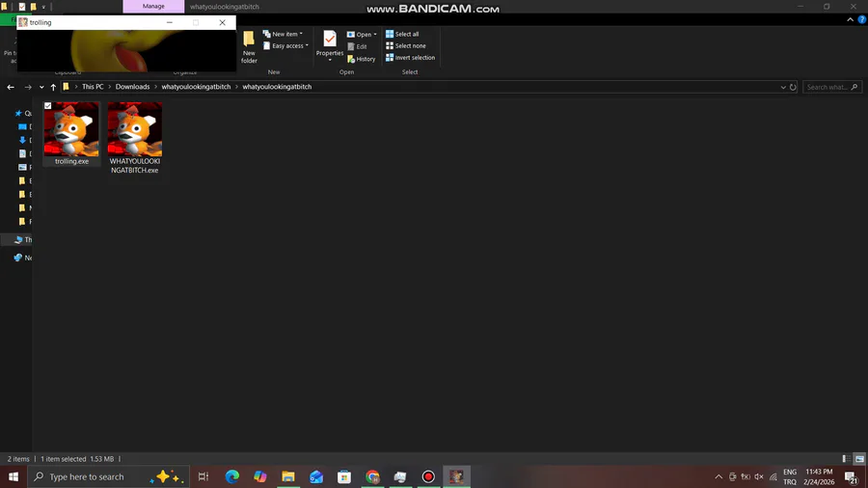Open Explorer Help icon
This screenshot has height=488, width=868.
(862, 19)
